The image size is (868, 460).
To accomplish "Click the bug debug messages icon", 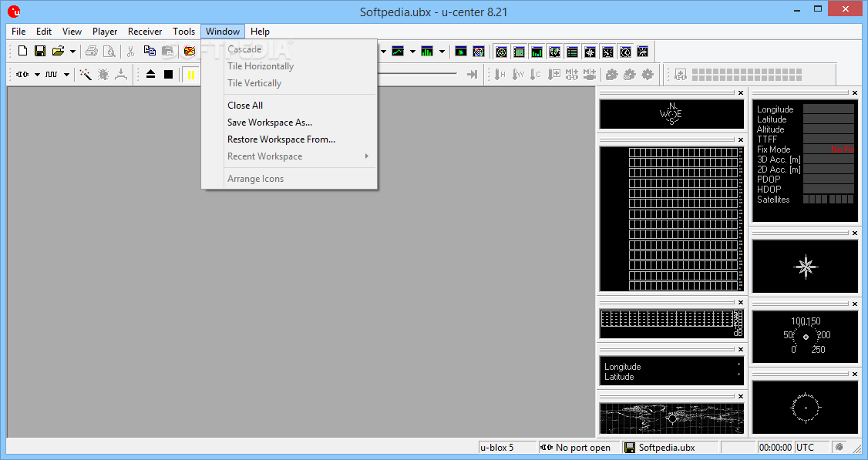I will [103, 74].
